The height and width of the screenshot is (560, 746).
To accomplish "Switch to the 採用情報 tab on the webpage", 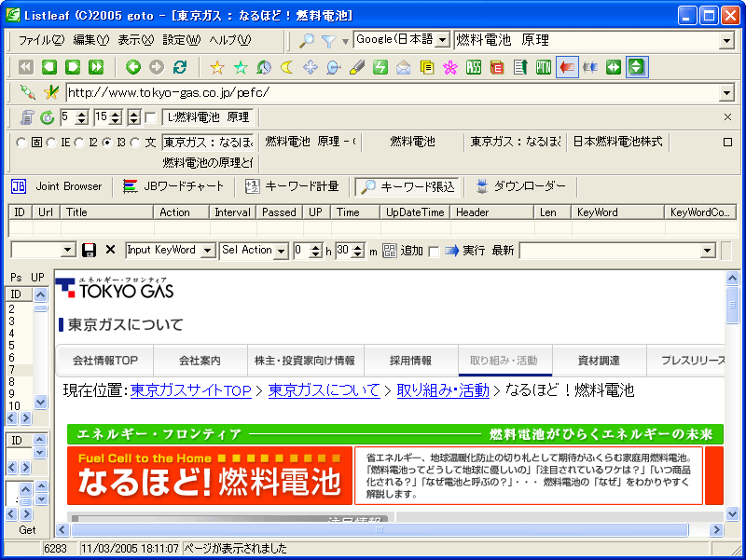I will pos(406,360).
